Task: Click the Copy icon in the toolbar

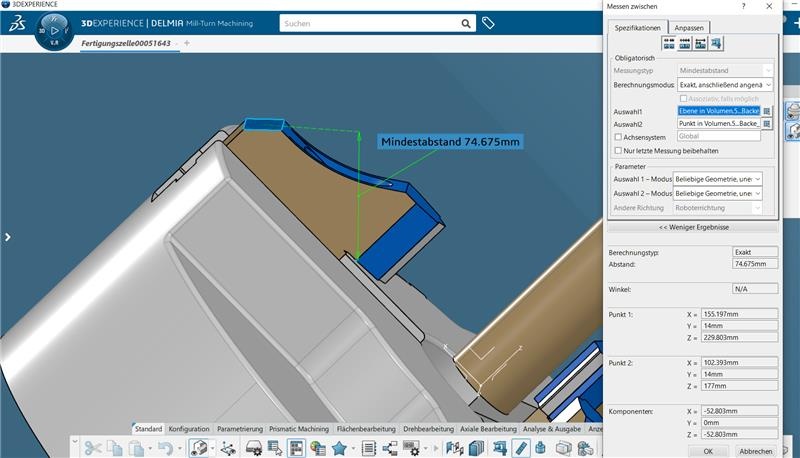Action: click(114, 448)
